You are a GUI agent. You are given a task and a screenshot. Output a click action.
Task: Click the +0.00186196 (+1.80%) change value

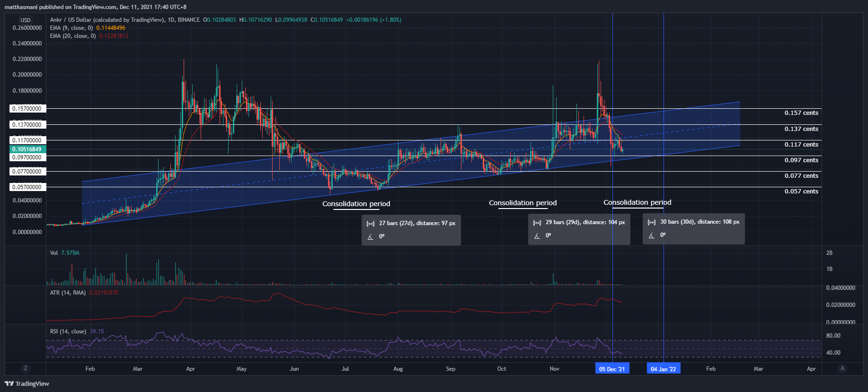pyautogui.click(x=374, y=20)
